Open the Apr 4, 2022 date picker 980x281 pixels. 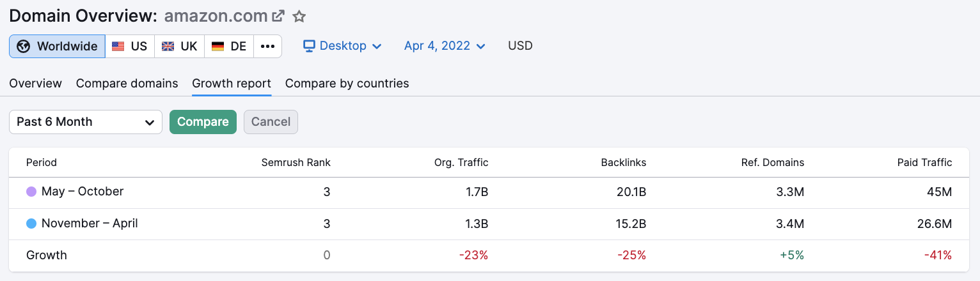pyautogui.click(x=445, y=46)
